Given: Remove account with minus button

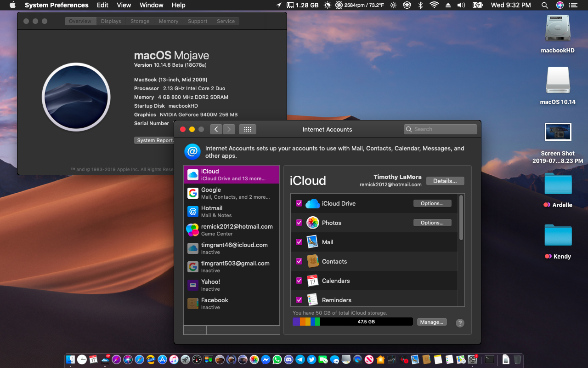Looking at the screenshot, I should (x=201, y=330).
